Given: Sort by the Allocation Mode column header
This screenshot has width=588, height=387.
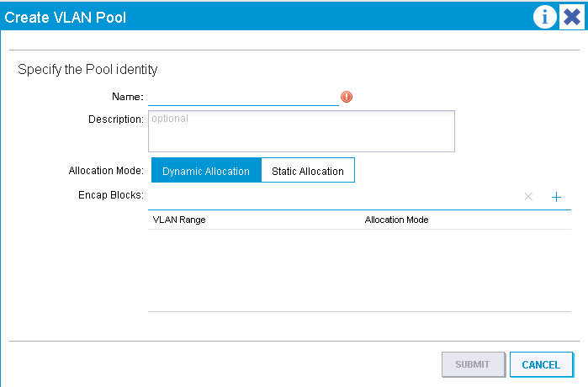Looking at the screenshot, I should pyautogui.click(x=397, y=220).
